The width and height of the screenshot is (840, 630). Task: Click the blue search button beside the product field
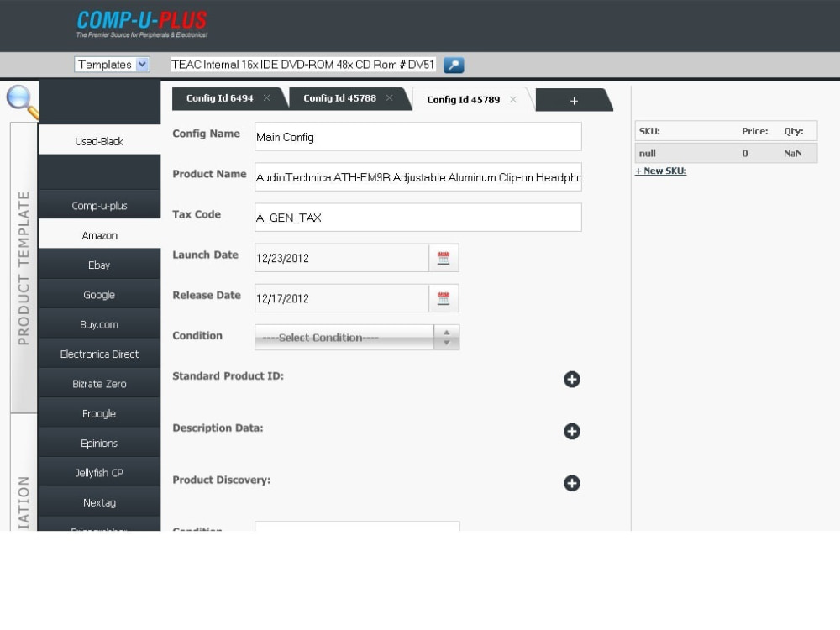(x=454, y=65)
